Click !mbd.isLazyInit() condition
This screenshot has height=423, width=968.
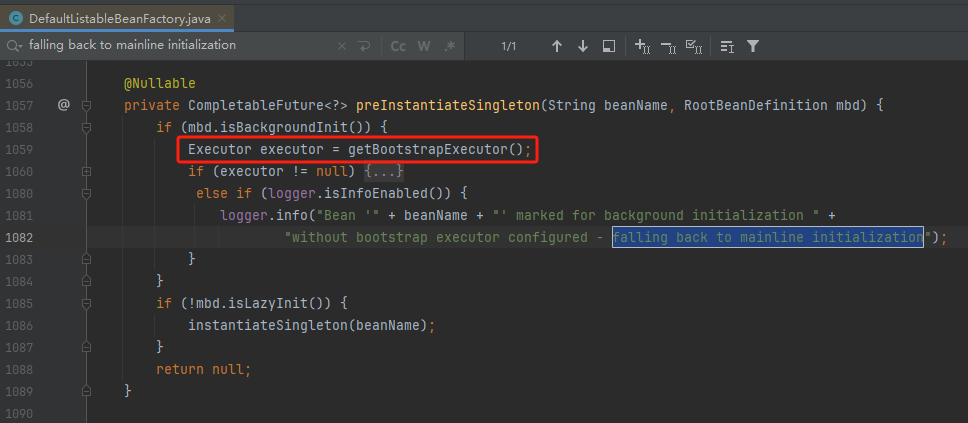coord(261,303)
